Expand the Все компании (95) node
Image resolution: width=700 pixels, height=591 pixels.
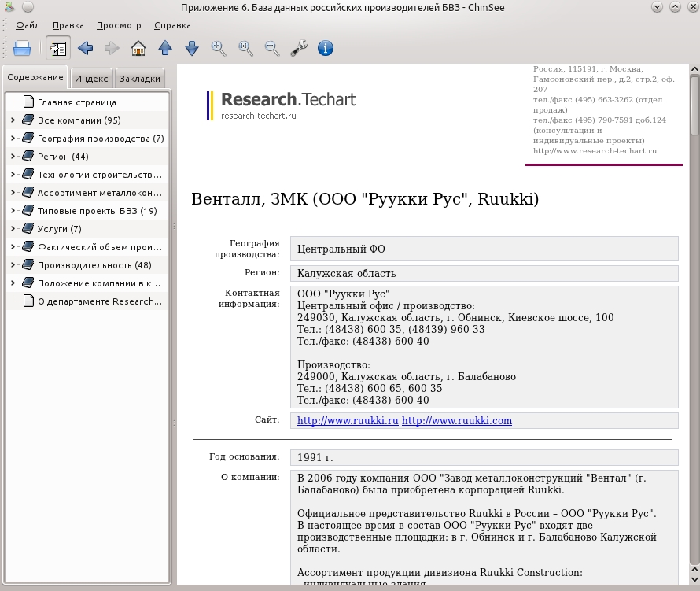point(13,120)
